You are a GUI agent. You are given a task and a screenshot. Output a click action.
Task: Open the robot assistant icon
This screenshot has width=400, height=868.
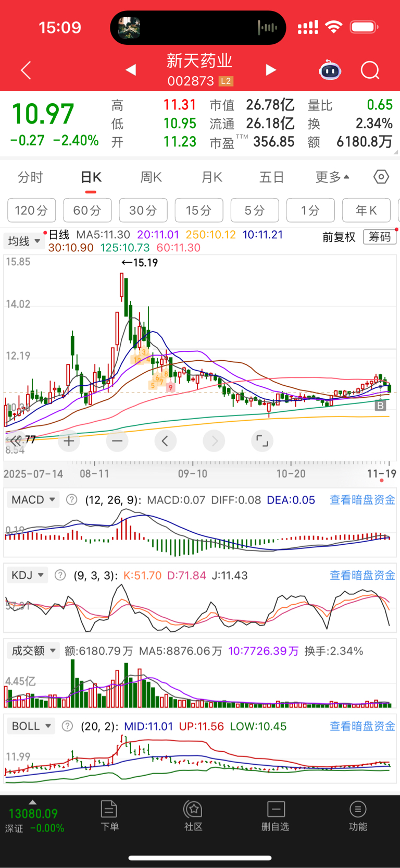(330, 70)
